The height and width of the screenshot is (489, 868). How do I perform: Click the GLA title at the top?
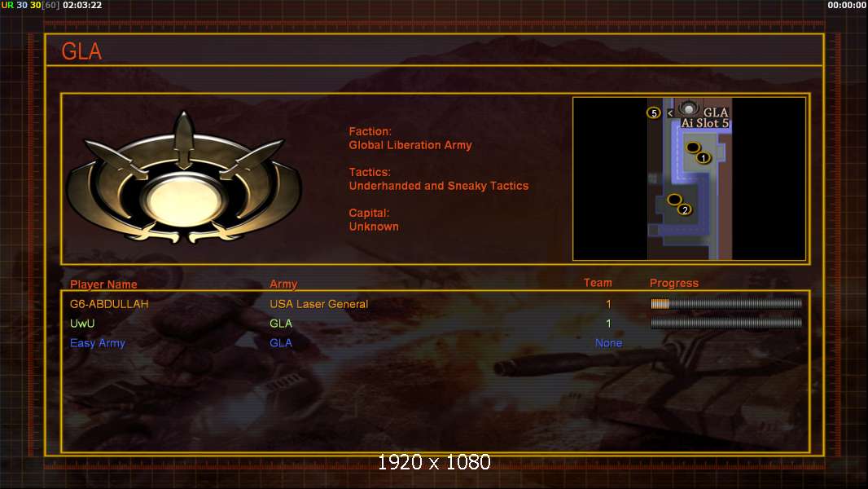(81, 51)
